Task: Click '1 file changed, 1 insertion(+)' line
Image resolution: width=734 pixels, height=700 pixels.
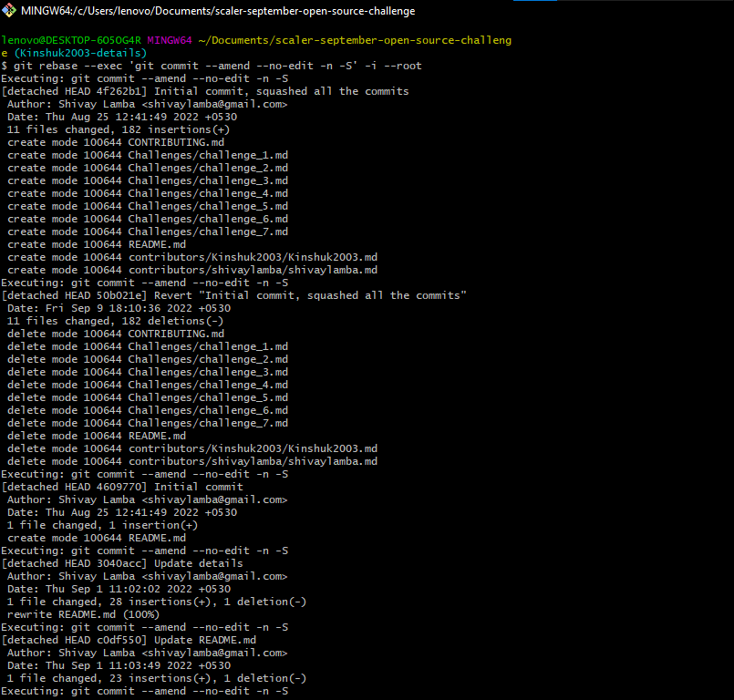Action: [x=102, y=525]
